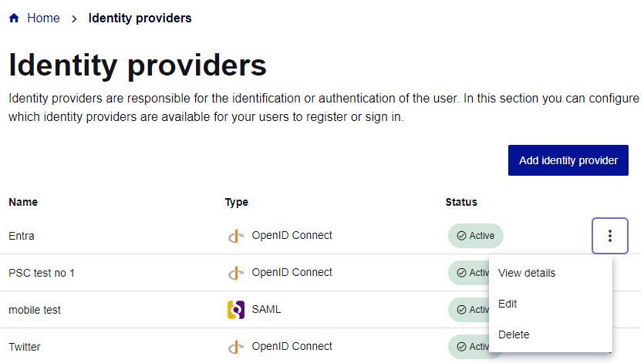Click the Identity providers page heading
This screenshot has width=644, height=363.
tap(137, 66)
